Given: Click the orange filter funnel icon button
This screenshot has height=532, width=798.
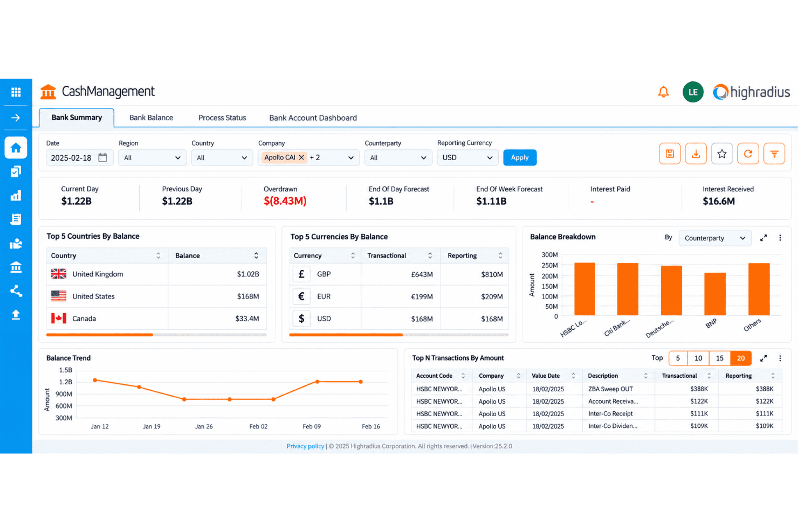Looking at the screenshot, I should click(x=774, y=154).
